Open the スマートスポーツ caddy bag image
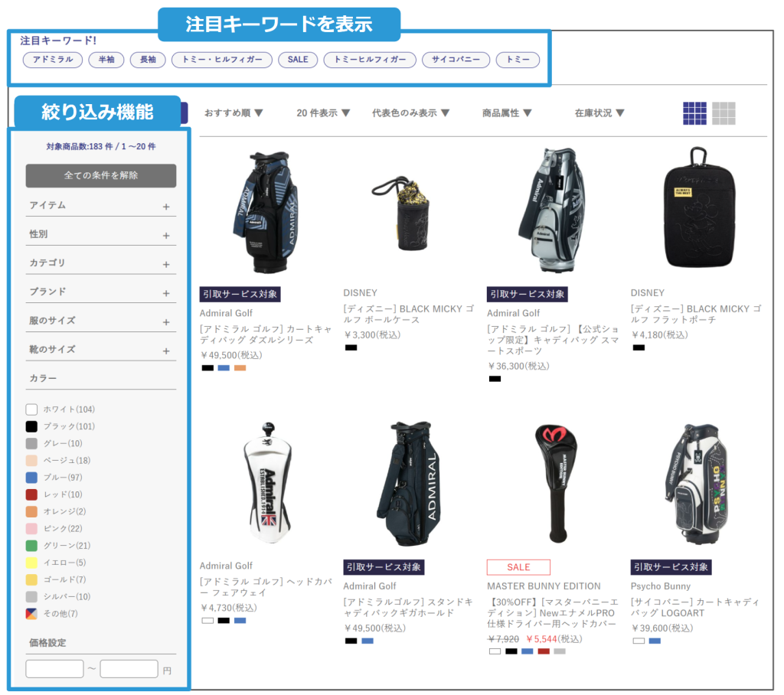The image size is (784, 695). pyautogui.click(x=553, y=210)
